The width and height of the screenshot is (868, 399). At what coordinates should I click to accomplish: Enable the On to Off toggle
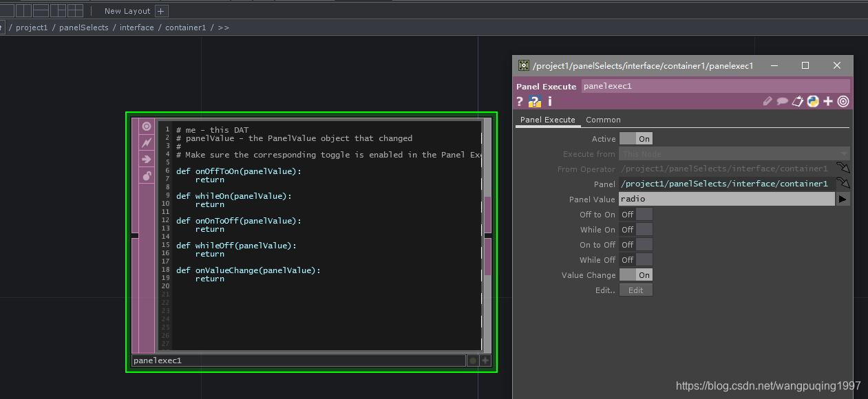(636, 245)
